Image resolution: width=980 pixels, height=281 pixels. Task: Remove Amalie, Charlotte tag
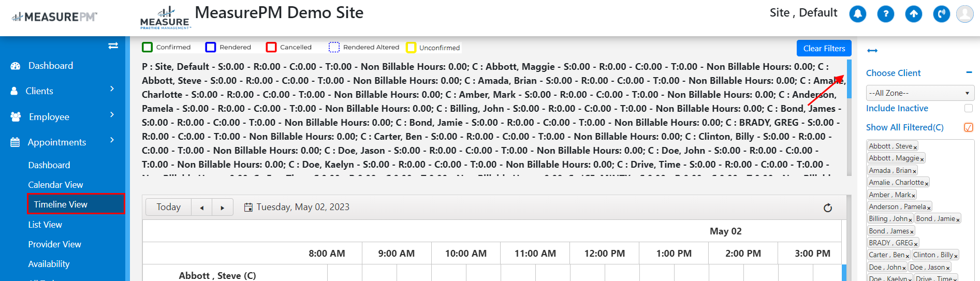coord(927,184)
